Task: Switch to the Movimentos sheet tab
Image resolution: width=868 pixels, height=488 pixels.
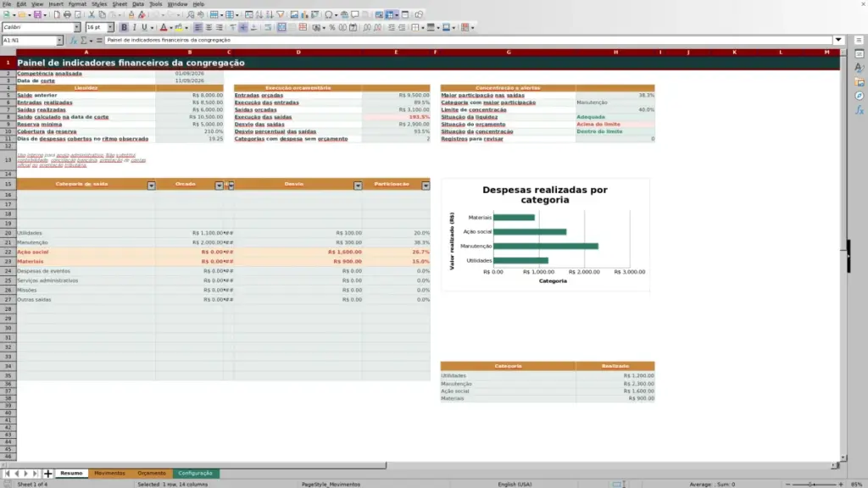Action: (109, 473)
